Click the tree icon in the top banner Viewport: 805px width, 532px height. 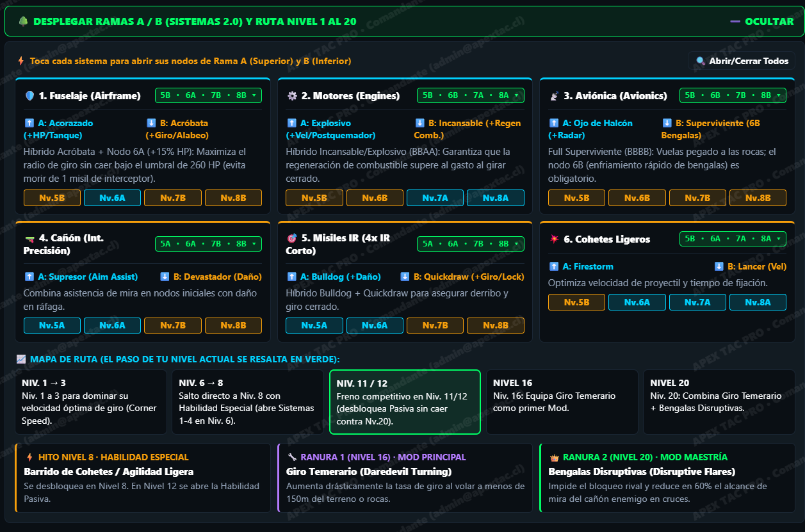(23, 21)
